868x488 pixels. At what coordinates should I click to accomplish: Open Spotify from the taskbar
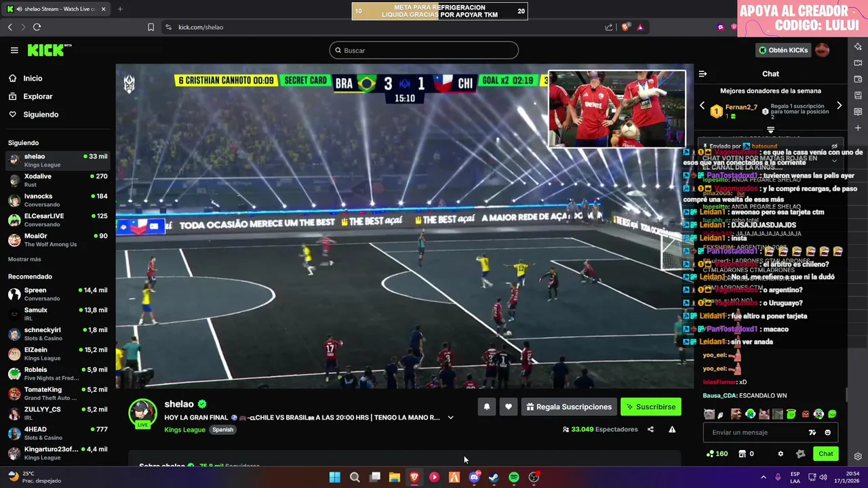[x=514, y=477]
